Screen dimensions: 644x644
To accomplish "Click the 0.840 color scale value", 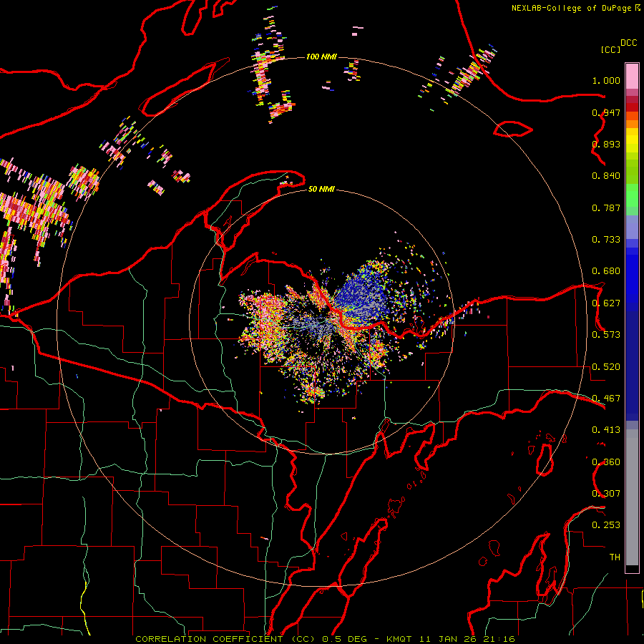I will [x=606, y=176].
